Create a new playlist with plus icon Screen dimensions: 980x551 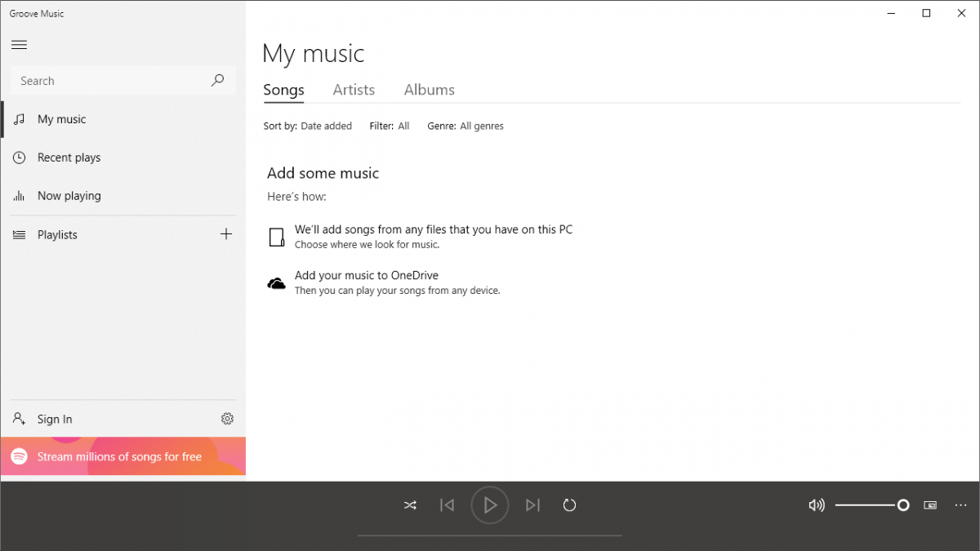226,234
